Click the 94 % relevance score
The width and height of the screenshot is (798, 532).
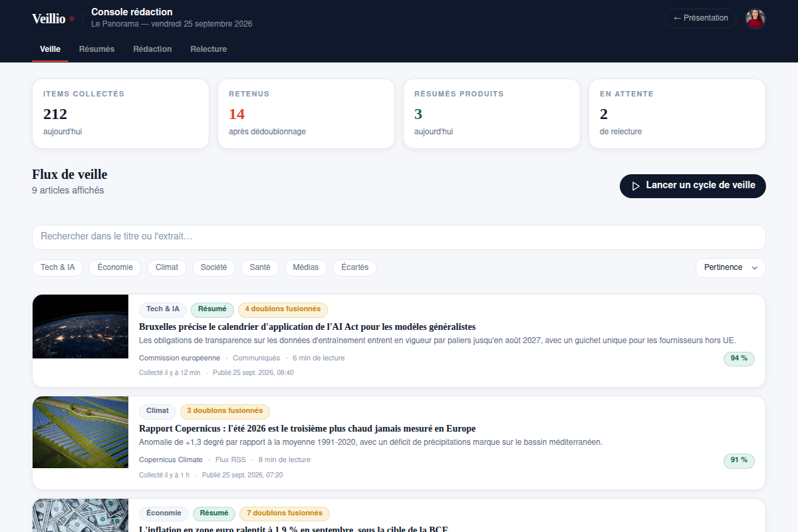pyautogui.click(x=739, y=358)
